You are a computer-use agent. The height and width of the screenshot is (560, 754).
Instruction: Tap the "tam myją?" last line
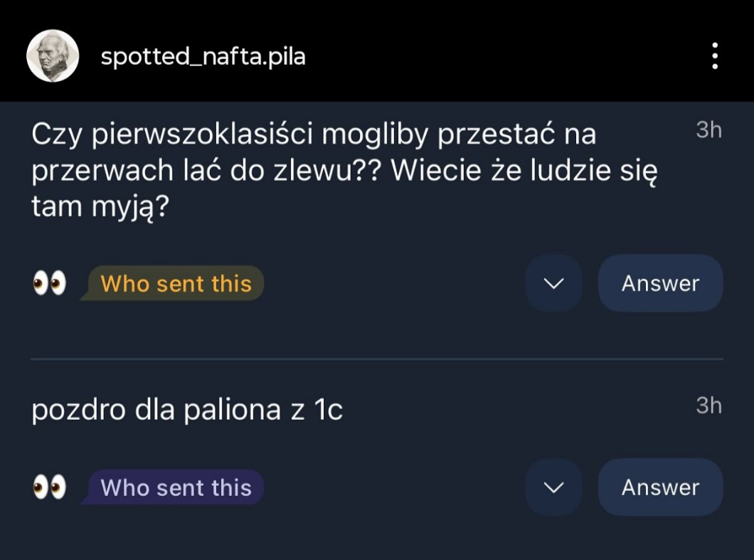point(104,206)
